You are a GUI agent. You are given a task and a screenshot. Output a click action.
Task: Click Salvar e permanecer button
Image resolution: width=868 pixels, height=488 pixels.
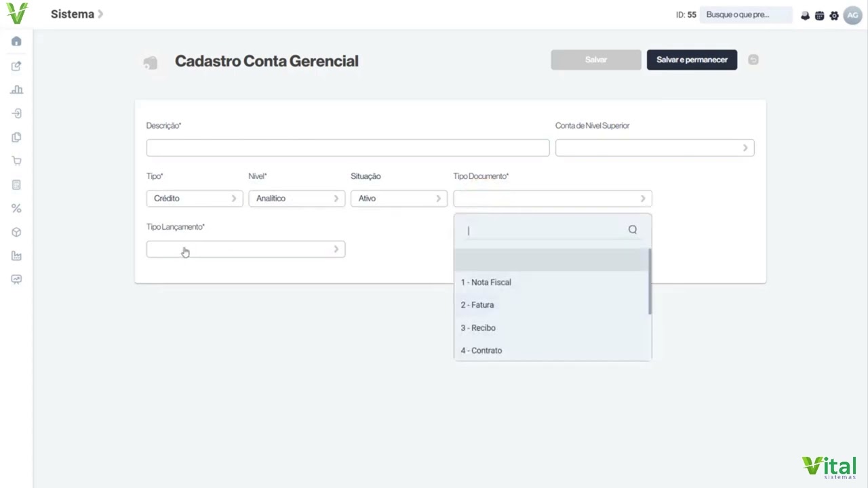pyautogui.click(x=692, y=60)
